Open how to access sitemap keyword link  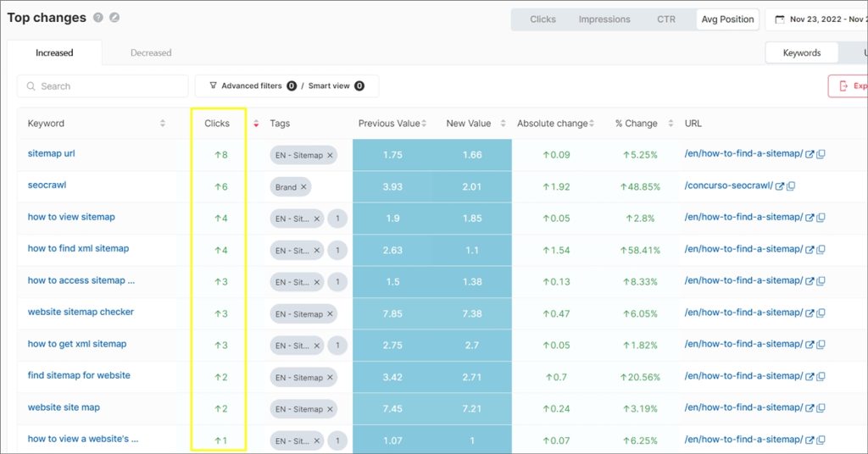point(81,280)
